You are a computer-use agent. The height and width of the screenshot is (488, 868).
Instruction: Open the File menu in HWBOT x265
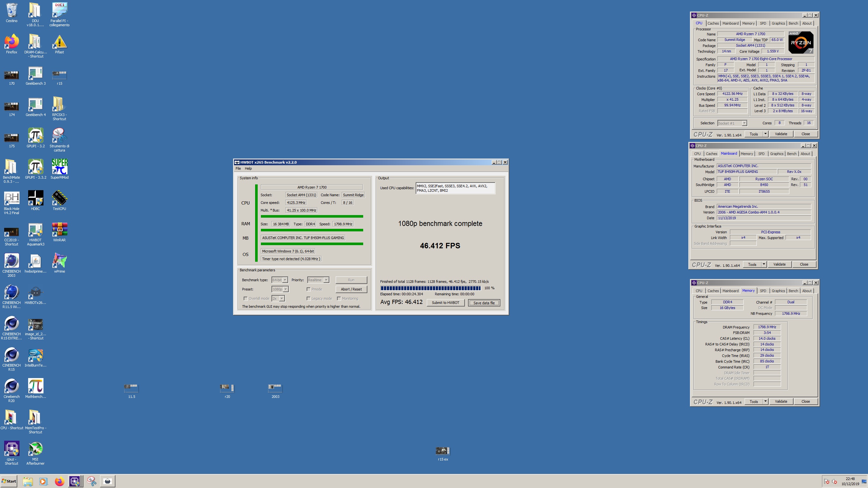[x=238, y=168]
